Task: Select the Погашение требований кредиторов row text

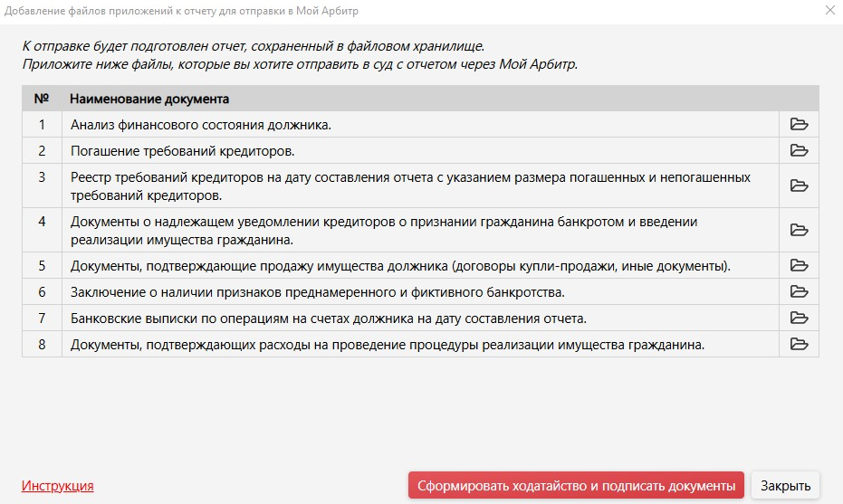Action: 183,150
